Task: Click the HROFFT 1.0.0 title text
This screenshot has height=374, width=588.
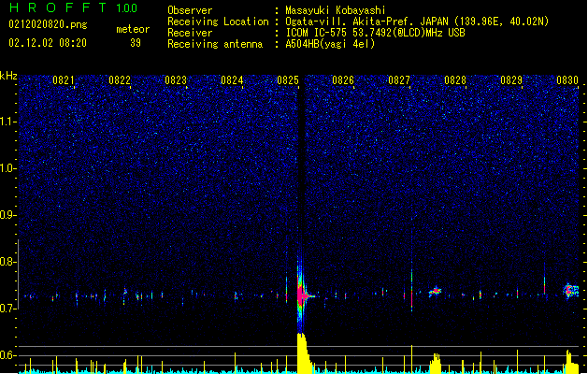Action: pyautogui.click(x=73, y=7)
